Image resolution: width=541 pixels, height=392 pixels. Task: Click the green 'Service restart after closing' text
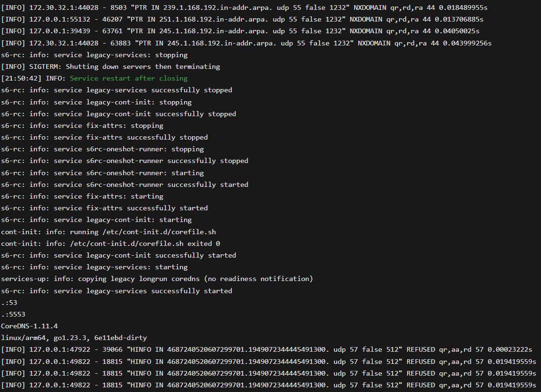click(129, 78)
